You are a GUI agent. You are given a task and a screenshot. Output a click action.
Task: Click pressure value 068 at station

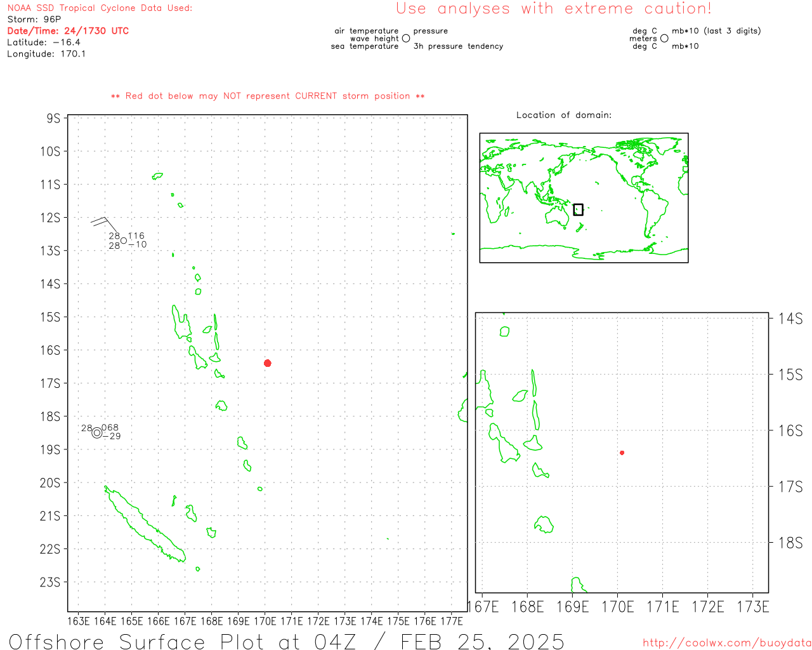(110, 428)
